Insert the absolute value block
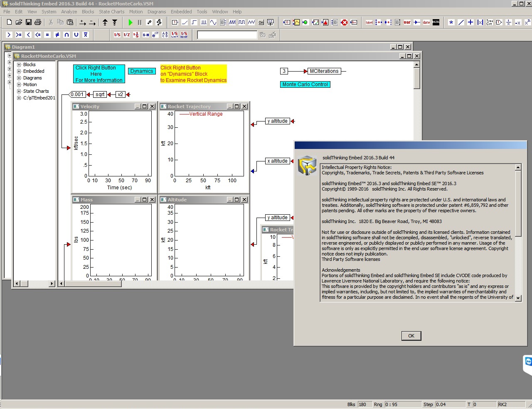This screenshot has width=532, height=409. click(x=480, y=22)
